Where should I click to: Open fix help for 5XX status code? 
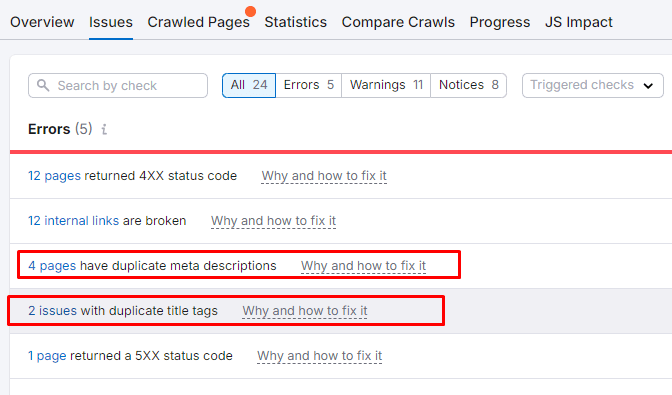[x=319, y=356]
